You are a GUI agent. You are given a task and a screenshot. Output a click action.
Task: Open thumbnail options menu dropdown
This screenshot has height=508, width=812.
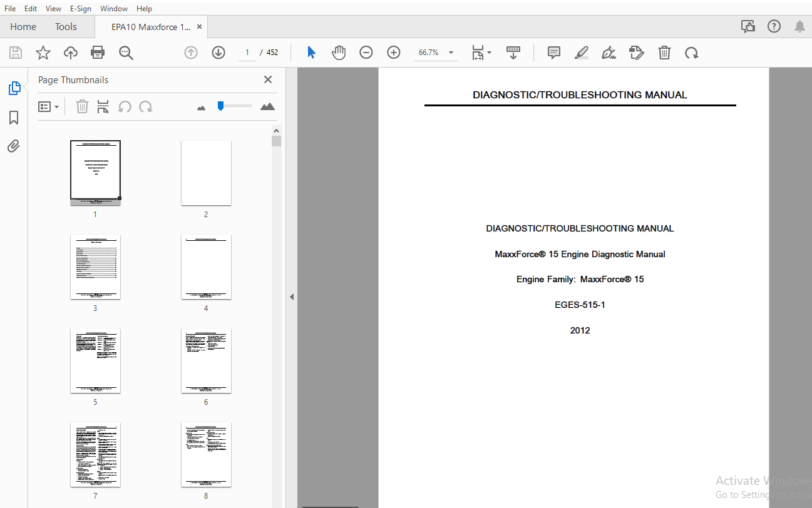tap(49, 106)
